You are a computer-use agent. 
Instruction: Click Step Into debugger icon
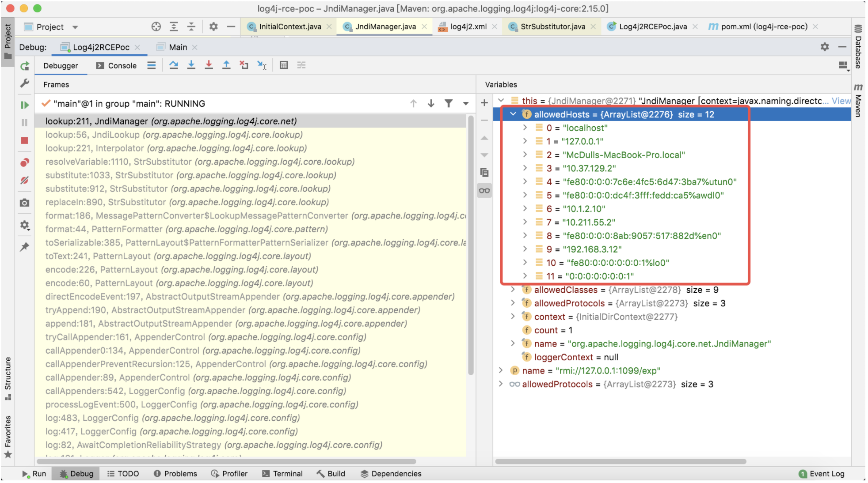(x=191, y=65)
